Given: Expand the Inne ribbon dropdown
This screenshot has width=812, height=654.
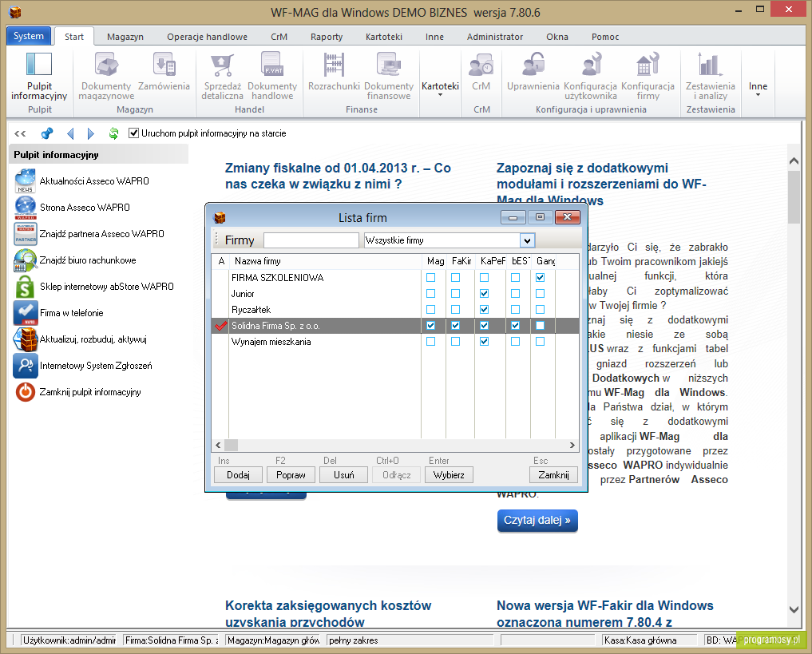Looking at the screenshot, I should click(759, 89).
